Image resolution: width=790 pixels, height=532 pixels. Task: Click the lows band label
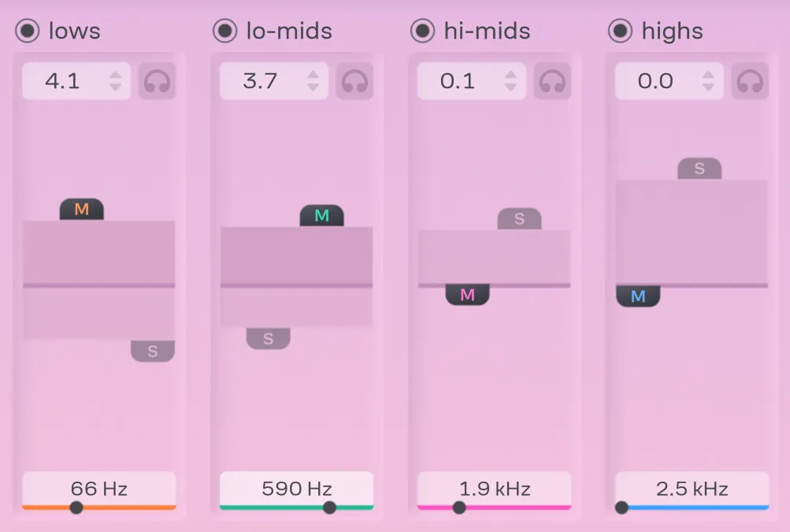[x=75, y=31]
